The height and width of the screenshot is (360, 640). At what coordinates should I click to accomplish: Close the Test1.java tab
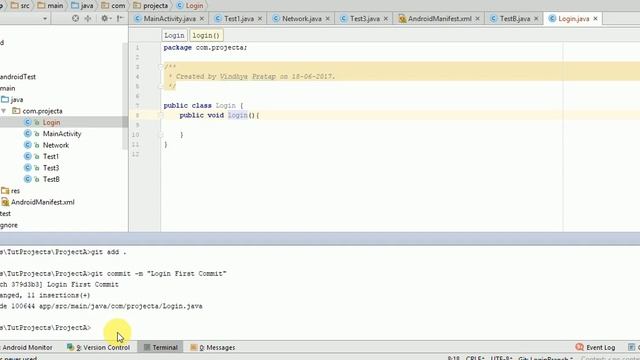(x=260, y=19)
